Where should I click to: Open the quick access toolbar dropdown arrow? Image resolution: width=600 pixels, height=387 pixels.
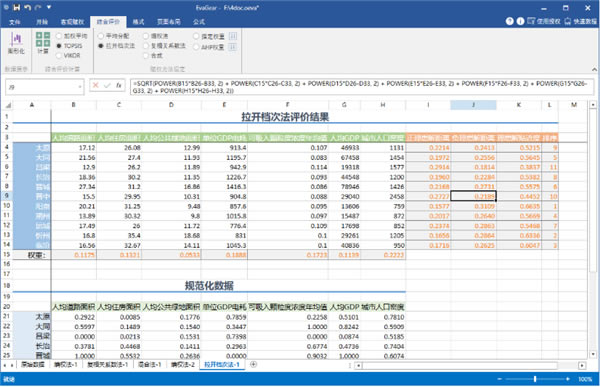click(49, 7)
